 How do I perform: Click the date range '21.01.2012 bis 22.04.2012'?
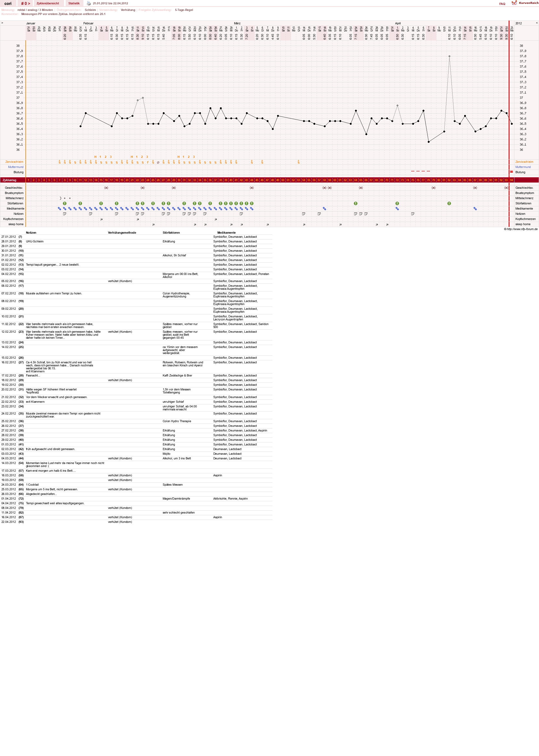(110, 3)
